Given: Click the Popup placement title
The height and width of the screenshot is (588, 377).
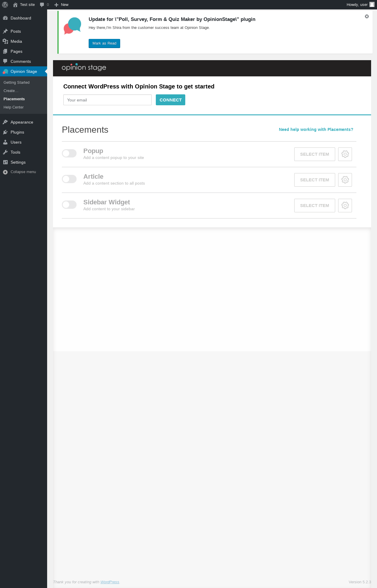Looking at the screenshot, I should (x=93, y=151).
